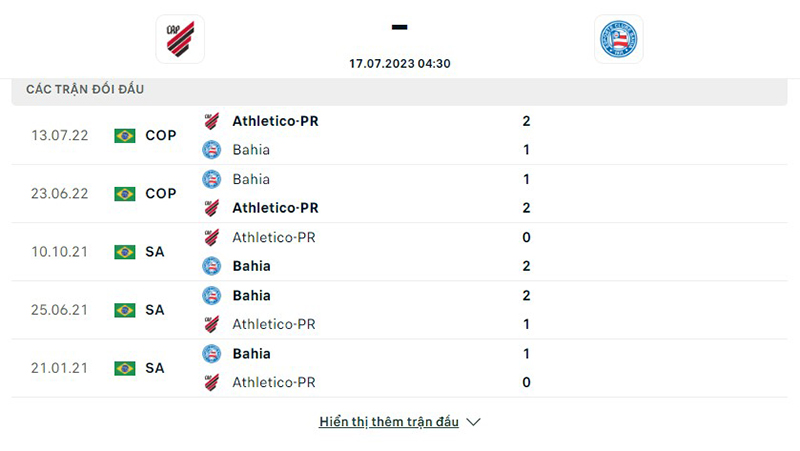Click Brazil flag beside the 21.01.21 match
This screenshot has width=800, height=451.
point(125,368)
